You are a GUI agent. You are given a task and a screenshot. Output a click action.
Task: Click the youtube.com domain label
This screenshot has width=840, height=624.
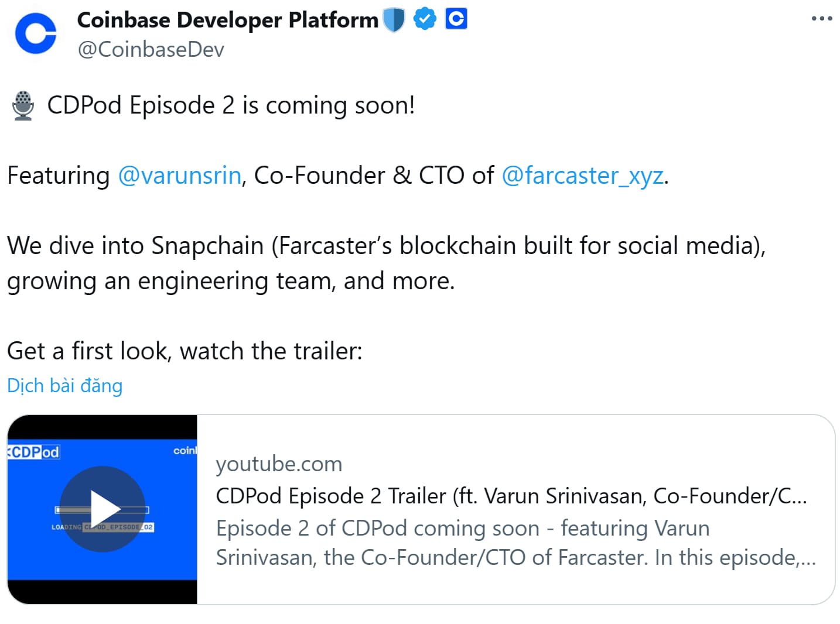279,464
